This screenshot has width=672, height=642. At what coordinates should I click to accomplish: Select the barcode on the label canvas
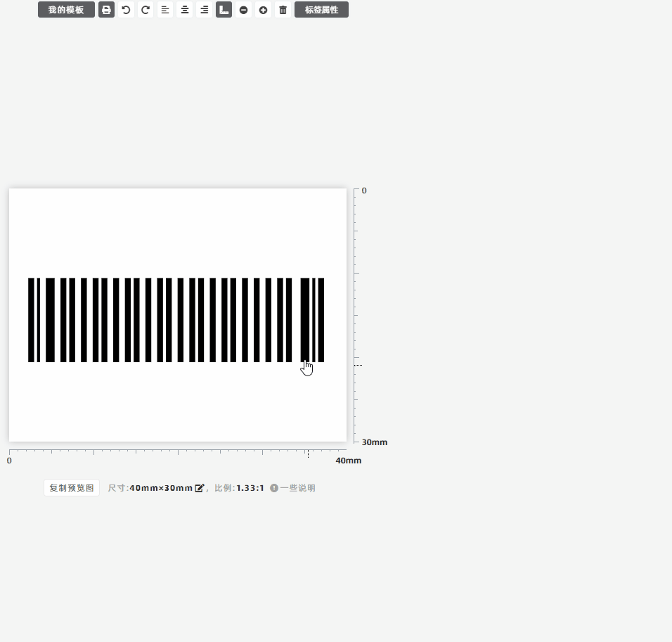tap(176, 320)
